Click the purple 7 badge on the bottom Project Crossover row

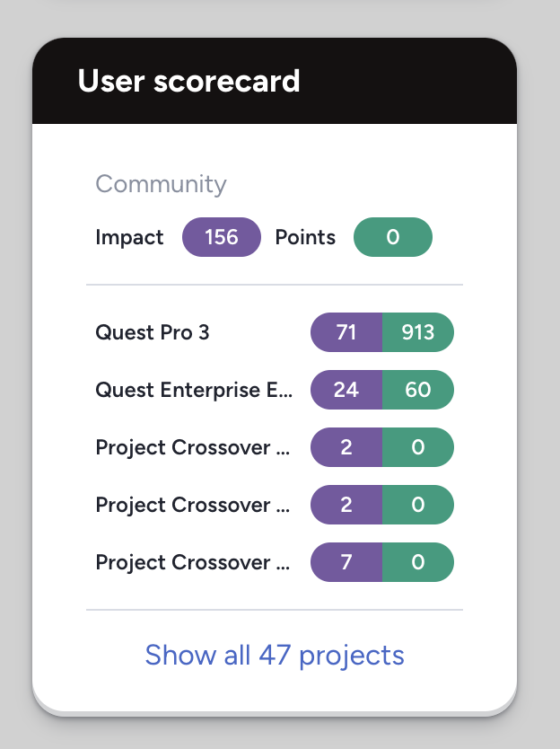tap(346, 562)
